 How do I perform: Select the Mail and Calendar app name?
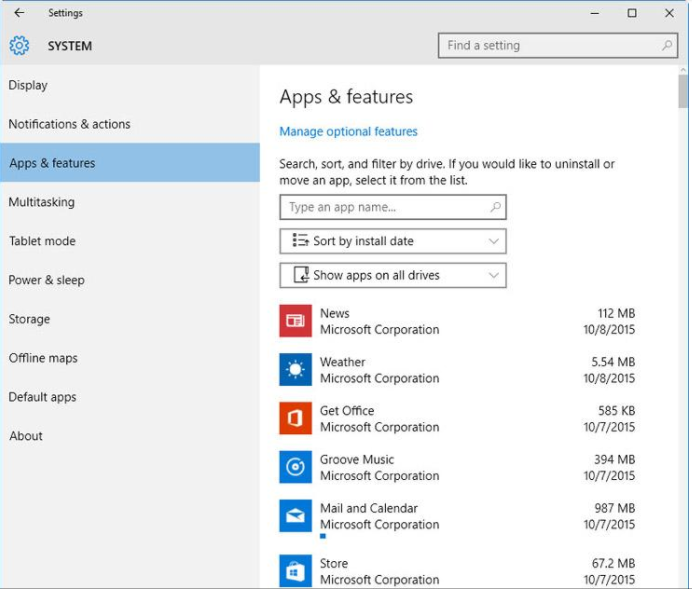(x=369, y=508)
